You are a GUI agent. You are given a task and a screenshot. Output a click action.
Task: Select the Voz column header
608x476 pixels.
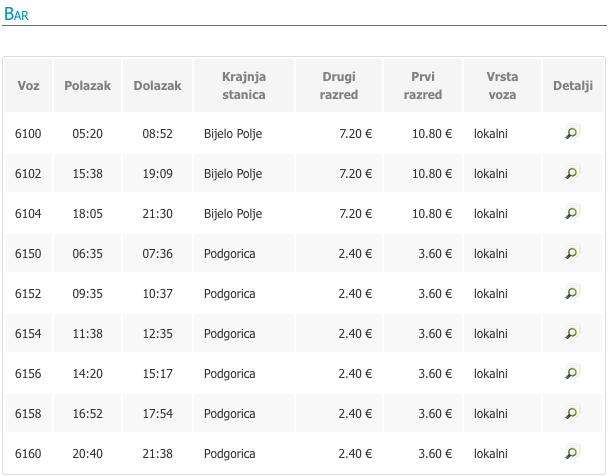point(28,85)
